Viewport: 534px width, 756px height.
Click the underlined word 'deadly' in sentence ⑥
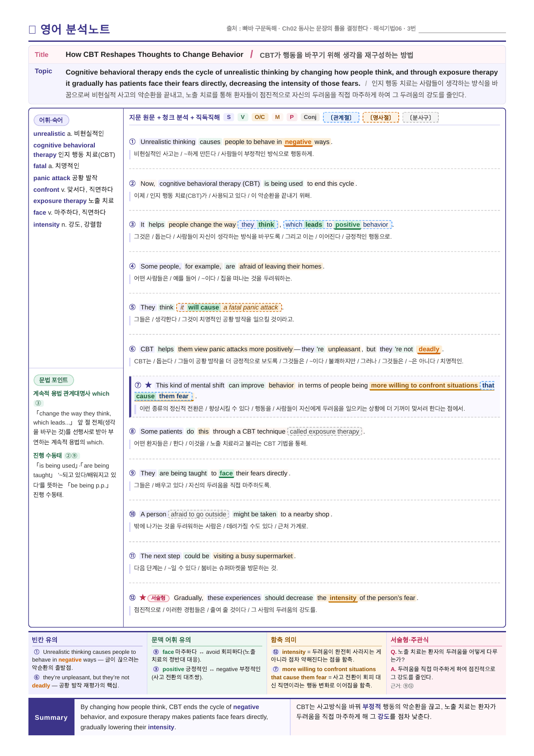pyautogui.click(x=429, y=349)
